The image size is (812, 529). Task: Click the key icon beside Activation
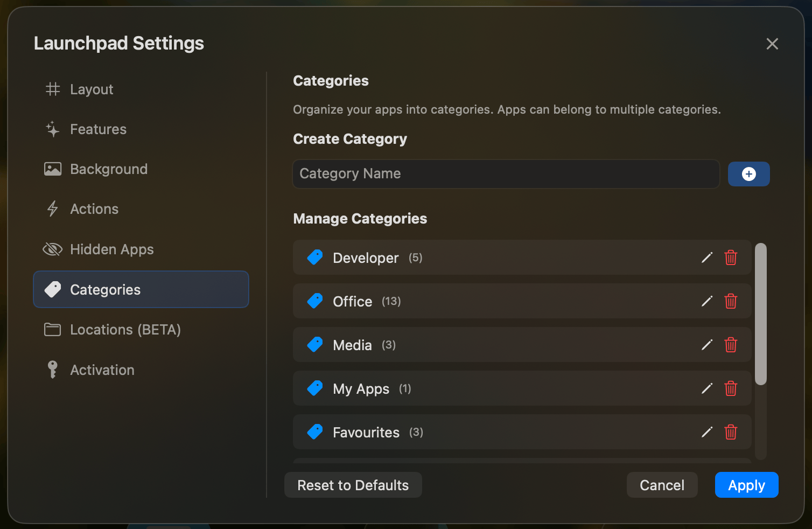(52, 370)
